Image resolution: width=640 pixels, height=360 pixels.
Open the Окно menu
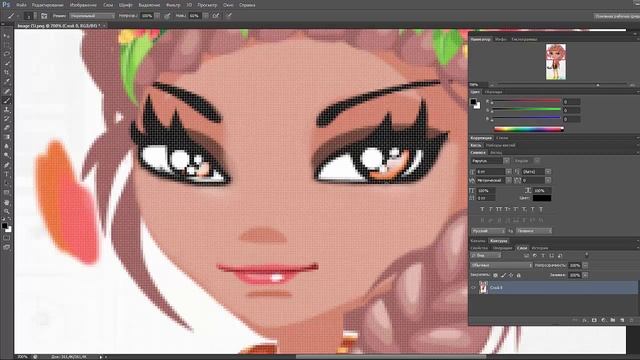[x=228, y=5]
